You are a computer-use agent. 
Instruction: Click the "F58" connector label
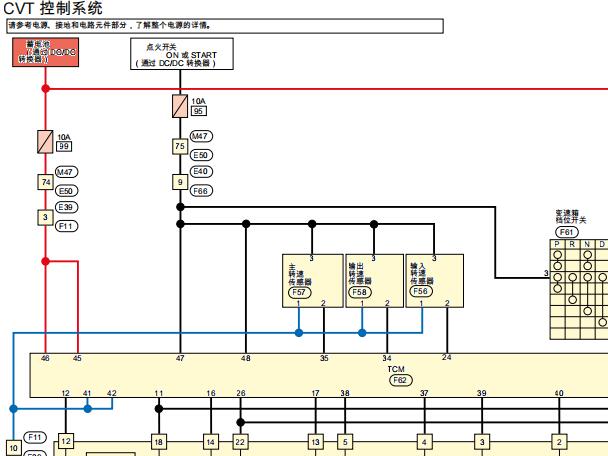point(360,292)
